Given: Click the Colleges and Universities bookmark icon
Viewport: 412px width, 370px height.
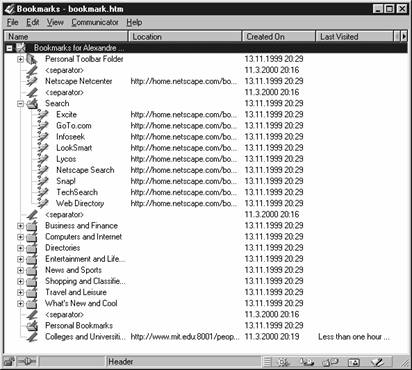Looking at the screenshot, I should coord(32,337).
